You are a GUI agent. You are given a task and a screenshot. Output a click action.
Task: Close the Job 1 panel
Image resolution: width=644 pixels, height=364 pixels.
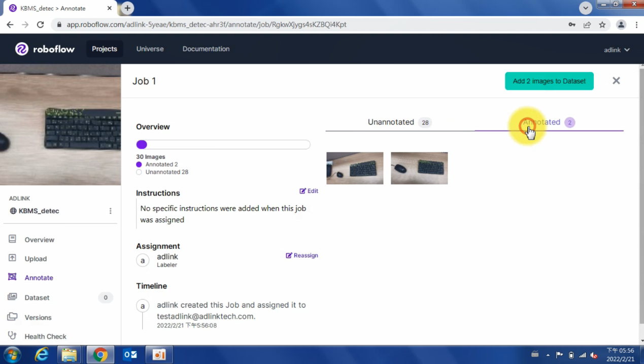(x=616, y=81)
